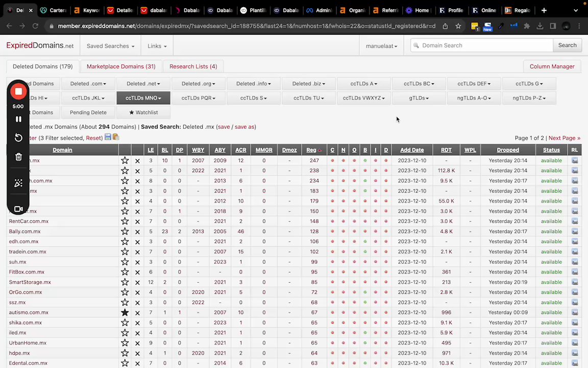Screen dimensions: 588x368
Task: Hide iled.mx with X icon
Action: click(x=138, y=333)
